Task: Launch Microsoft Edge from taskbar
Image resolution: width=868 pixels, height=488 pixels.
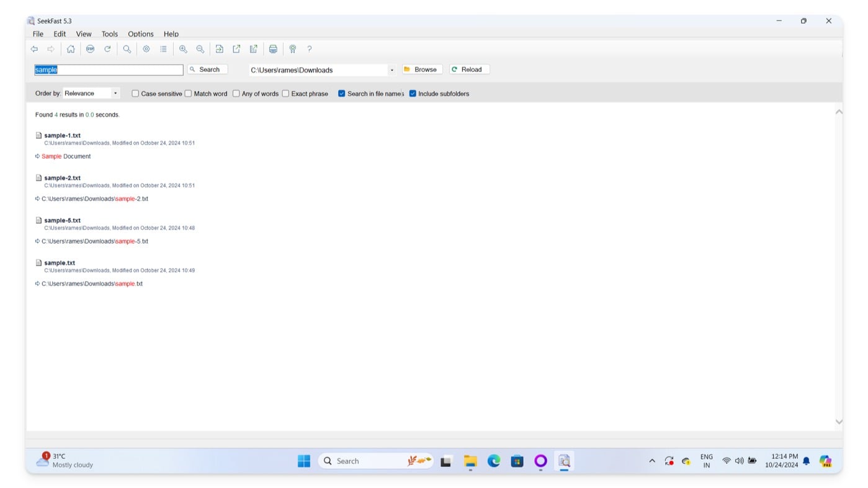Action: pos(494,461)
